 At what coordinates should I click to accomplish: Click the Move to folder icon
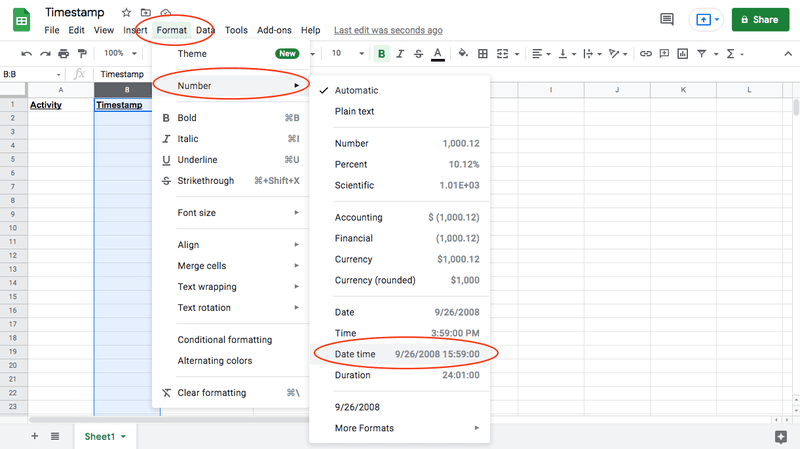146,12
